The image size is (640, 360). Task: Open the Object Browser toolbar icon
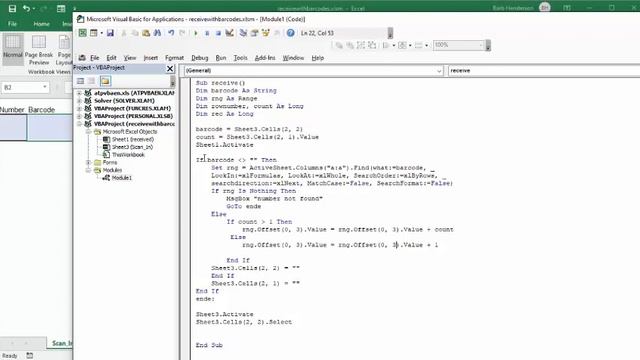266,33
